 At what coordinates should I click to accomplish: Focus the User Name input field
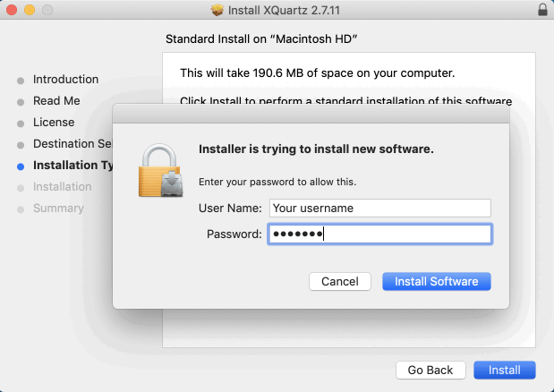pos(380,208)
